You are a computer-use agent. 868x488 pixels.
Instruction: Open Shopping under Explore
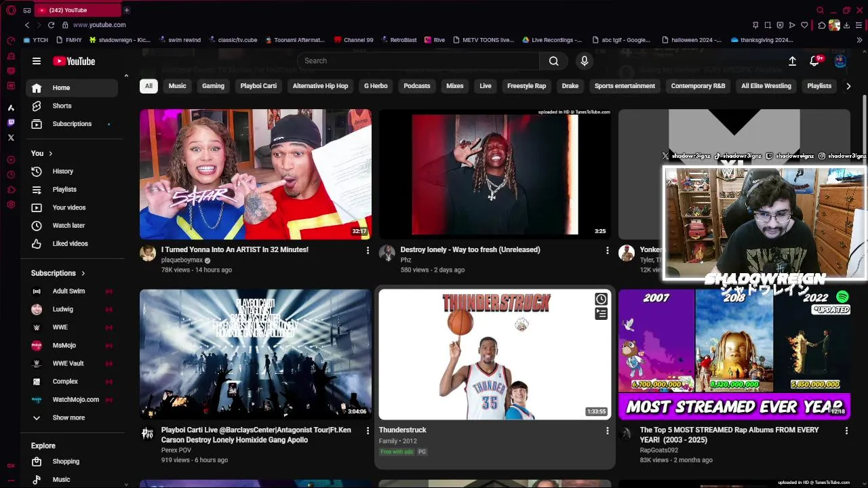(72, 462)
